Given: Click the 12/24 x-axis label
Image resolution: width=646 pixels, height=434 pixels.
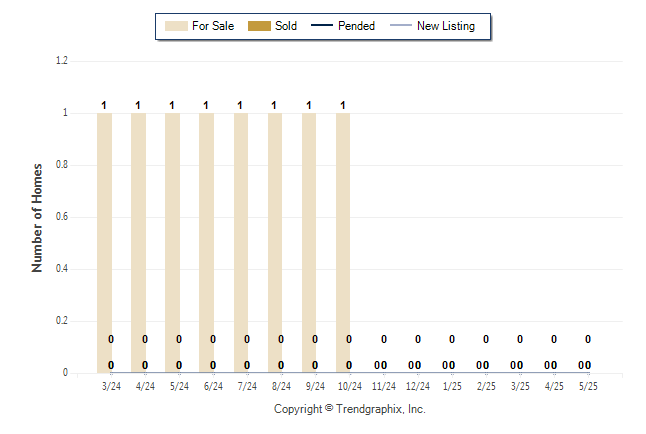Looking at the screenshot, I should 418,385.
